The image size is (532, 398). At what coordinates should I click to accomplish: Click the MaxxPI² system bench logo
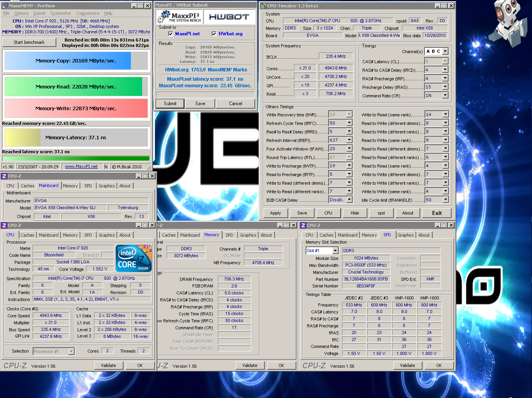pos(180,17)
